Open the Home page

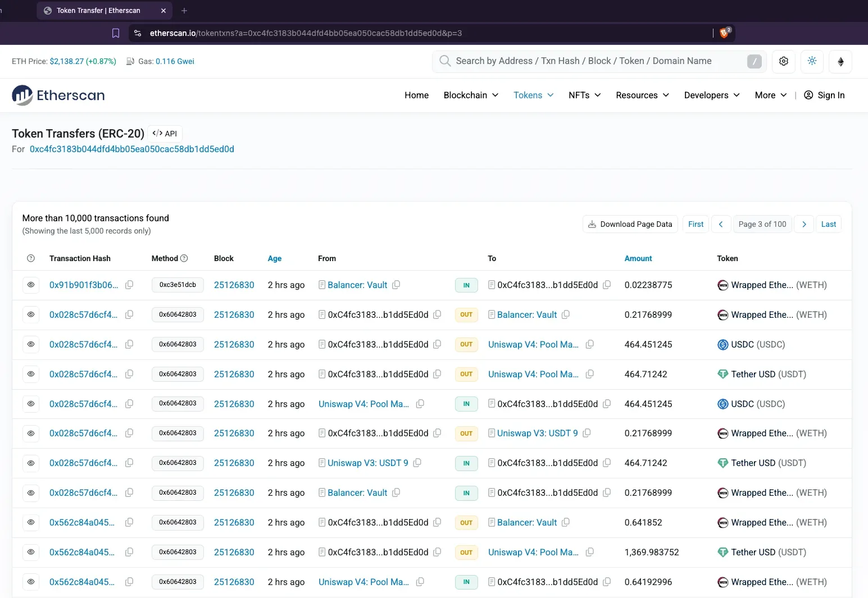pos(416,95)
